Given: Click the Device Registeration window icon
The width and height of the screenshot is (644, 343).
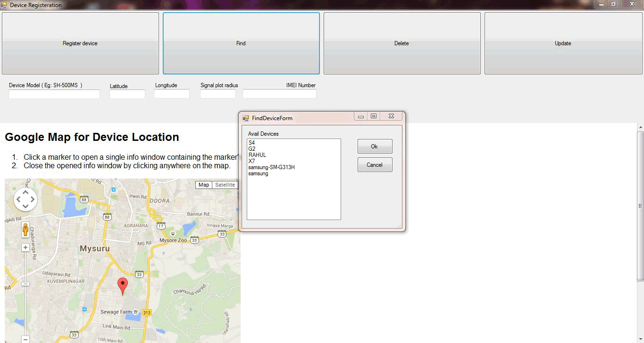Looking at the screenshot, I should 4,5.
